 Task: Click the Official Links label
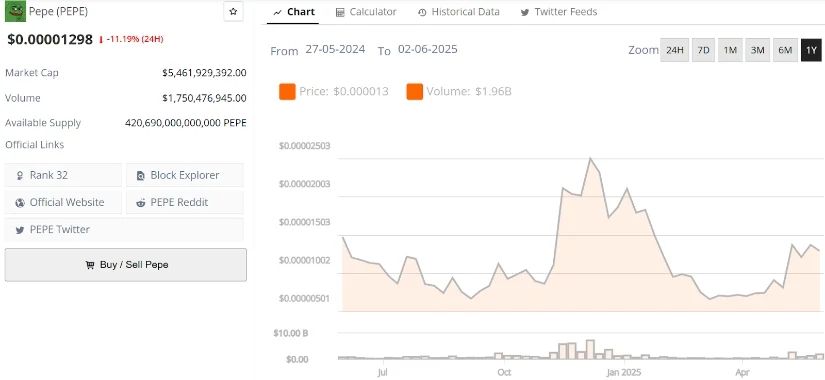click(x=35, y=144)
